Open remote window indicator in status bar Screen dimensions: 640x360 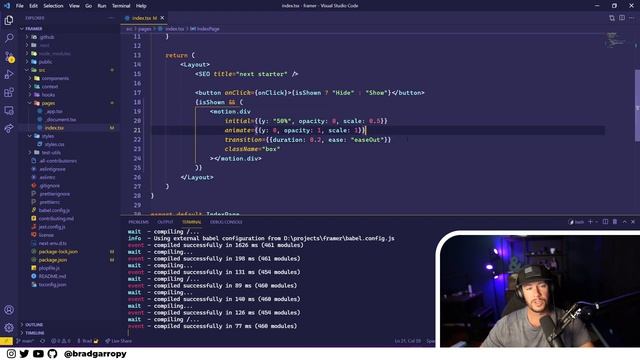[x=6, y=341]
